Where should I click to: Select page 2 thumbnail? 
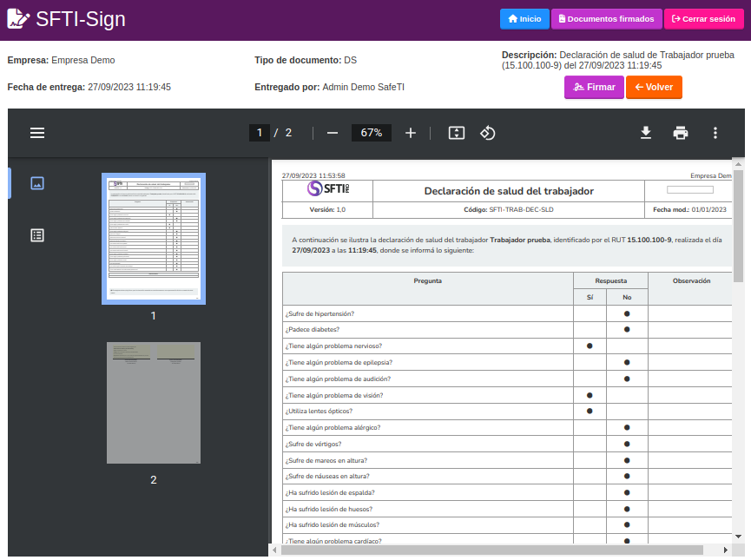(x=154, y=403)
